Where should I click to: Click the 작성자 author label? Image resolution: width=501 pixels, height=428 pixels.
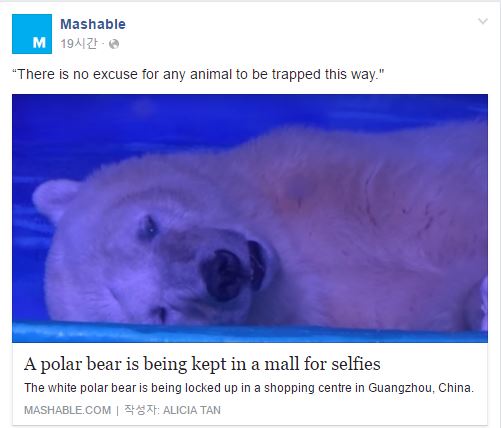pyautogui.click(x=141, y=410)
